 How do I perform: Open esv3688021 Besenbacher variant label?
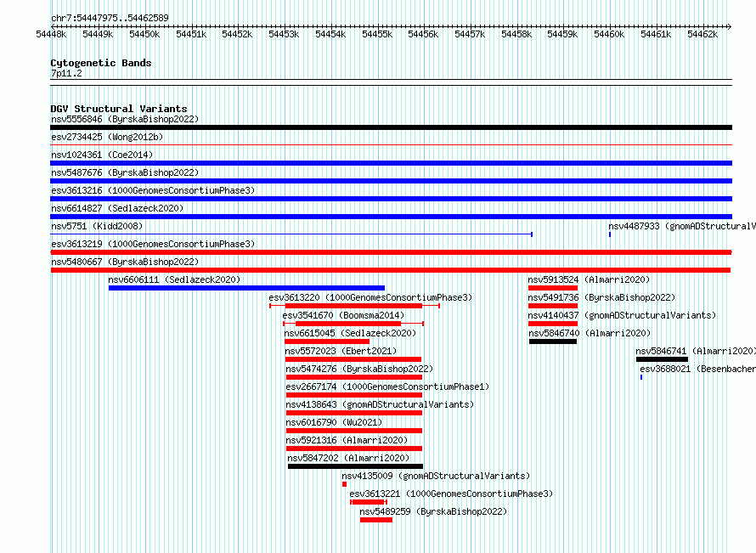pyautogui.click(x=697, y=369)
